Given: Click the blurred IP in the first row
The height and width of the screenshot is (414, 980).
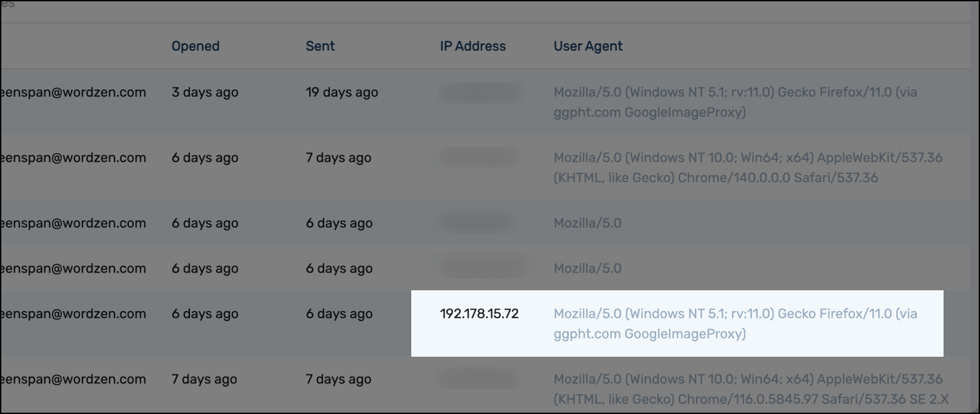Looking at the screenshot, I should [x=480, y=93].
